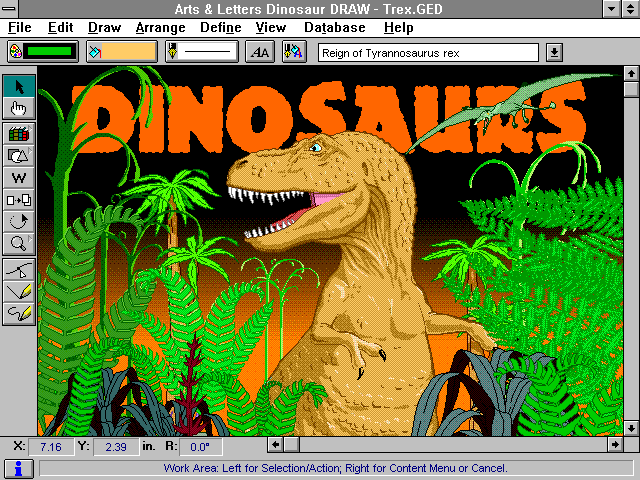Screen dimensions: 640x480
Task: Select the duplicate object tool
Action: [19, 200]
